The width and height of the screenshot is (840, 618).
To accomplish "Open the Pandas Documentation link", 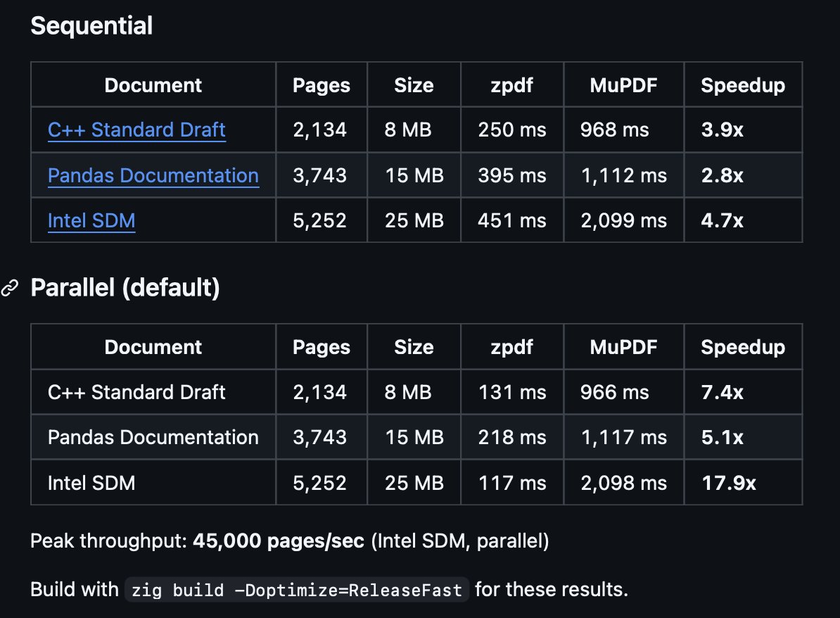I will tap(153, 175).
